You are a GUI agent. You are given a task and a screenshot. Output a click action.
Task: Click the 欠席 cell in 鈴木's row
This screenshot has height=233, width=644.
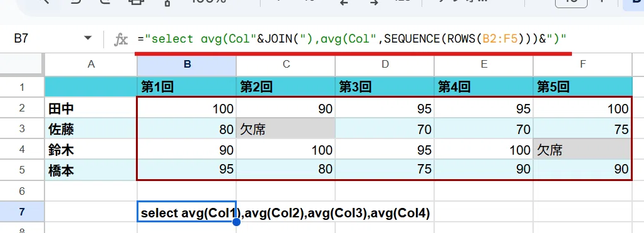[583, 150]
